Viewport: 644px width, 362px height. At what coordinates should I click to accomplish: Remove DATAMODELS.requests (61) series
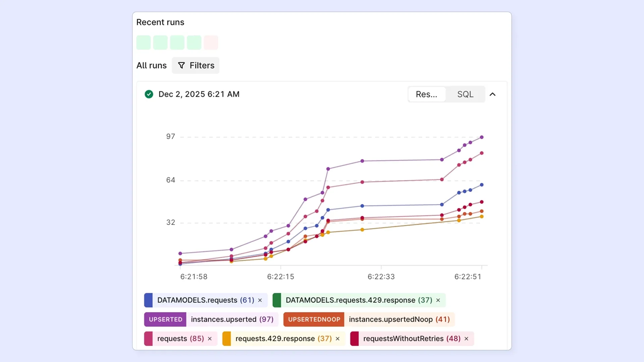click(260, 300)
